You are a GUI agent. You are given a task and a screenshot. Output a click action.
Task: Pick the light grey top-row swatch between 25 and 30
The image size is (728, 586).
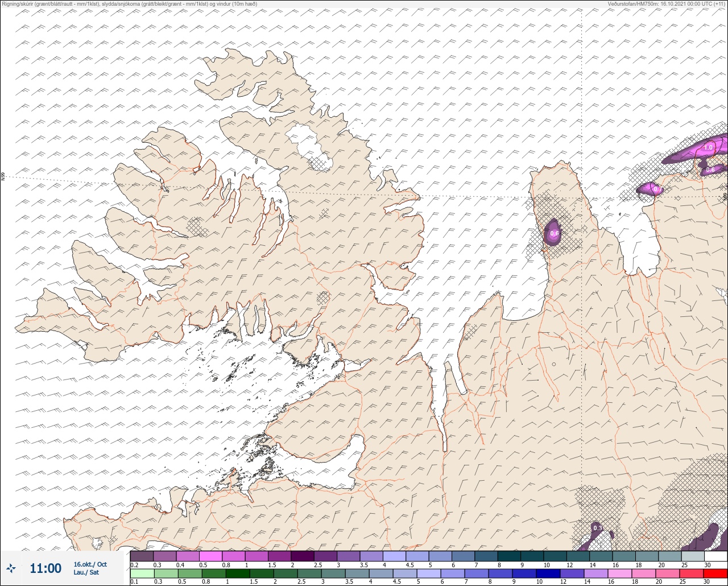(x=693, y=556)
